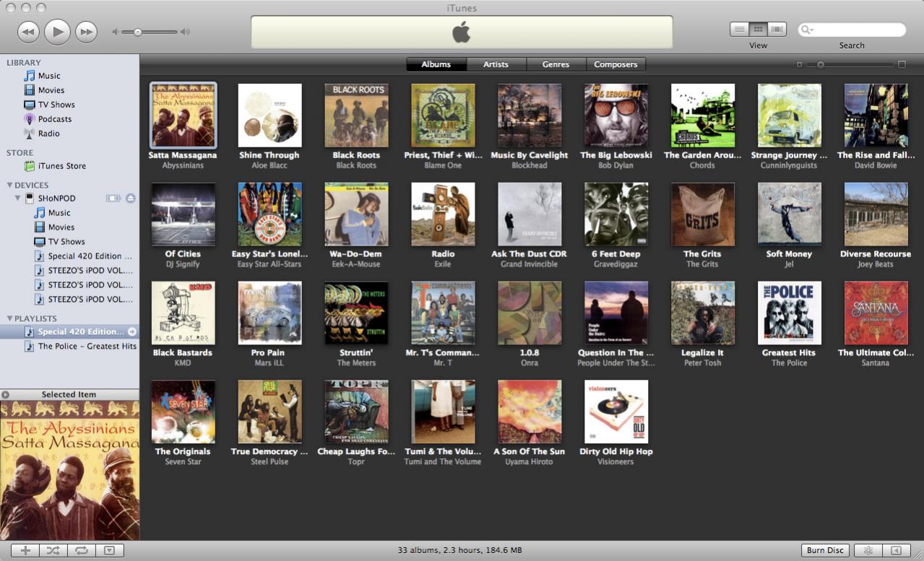This screenshot has width=924, height=561.
Task: Hide the artwork viewer pane
Action: point(109,550)
